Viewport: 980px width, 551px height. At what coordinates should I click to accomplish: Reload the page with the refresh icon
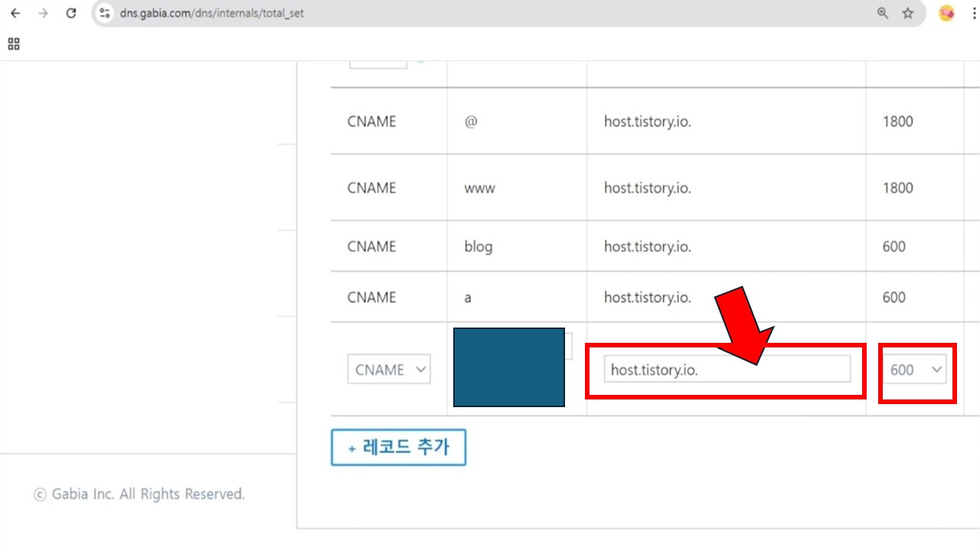pos(71,13)
